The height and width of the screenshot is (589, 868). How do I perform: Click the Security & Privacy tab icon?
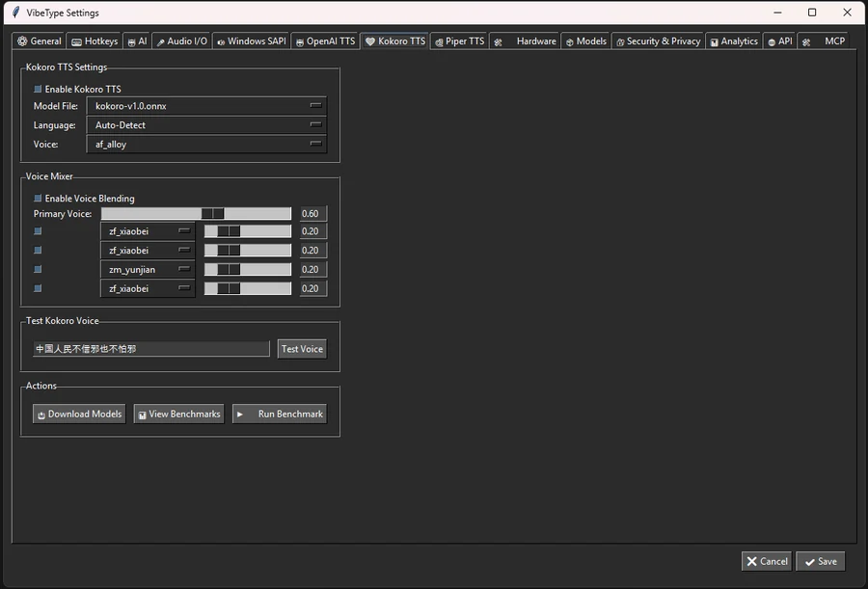point(619,42)
